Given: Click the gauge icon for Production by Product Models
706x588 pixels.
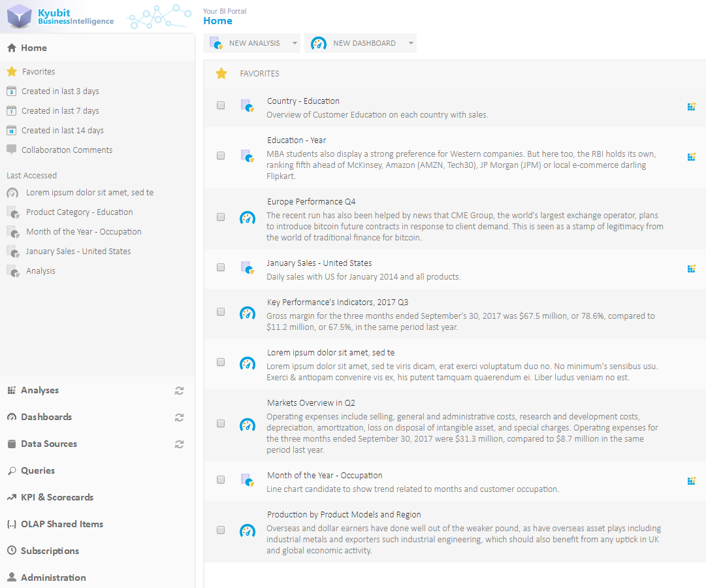Looking at the screenshot, I should (x=247, y=531).
